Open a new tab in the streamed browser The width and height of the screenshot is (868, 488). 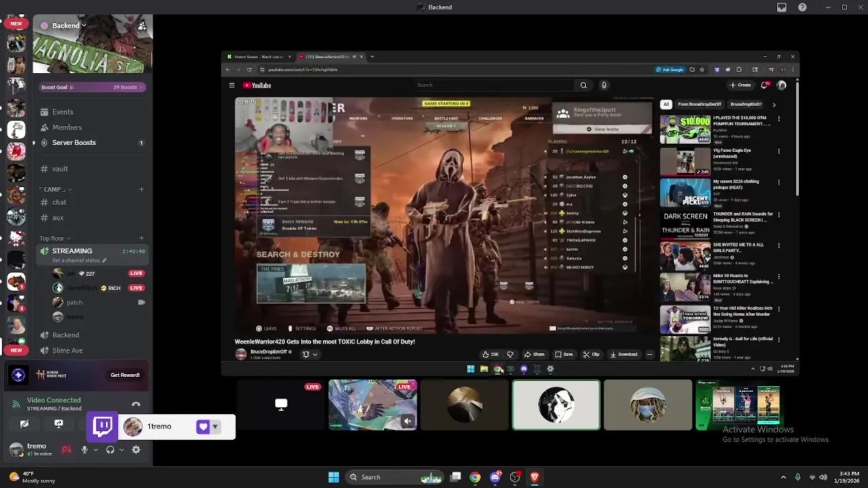372,57
